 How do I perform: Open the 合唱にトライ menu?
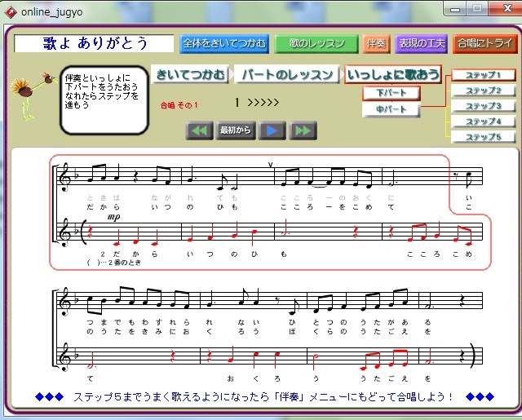click(x=484, y=43)
